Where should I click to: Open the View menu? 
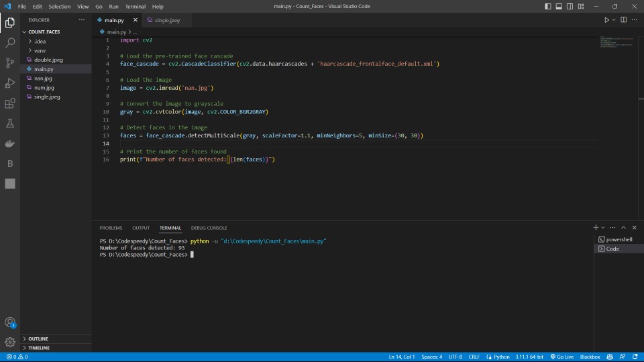click(83, 7)
